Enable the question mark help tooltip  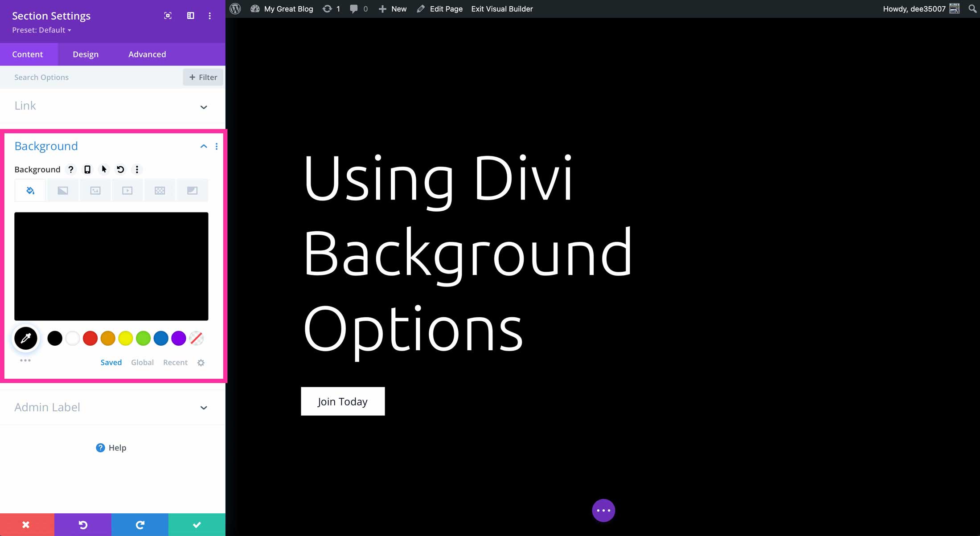[x=70, y=169]
